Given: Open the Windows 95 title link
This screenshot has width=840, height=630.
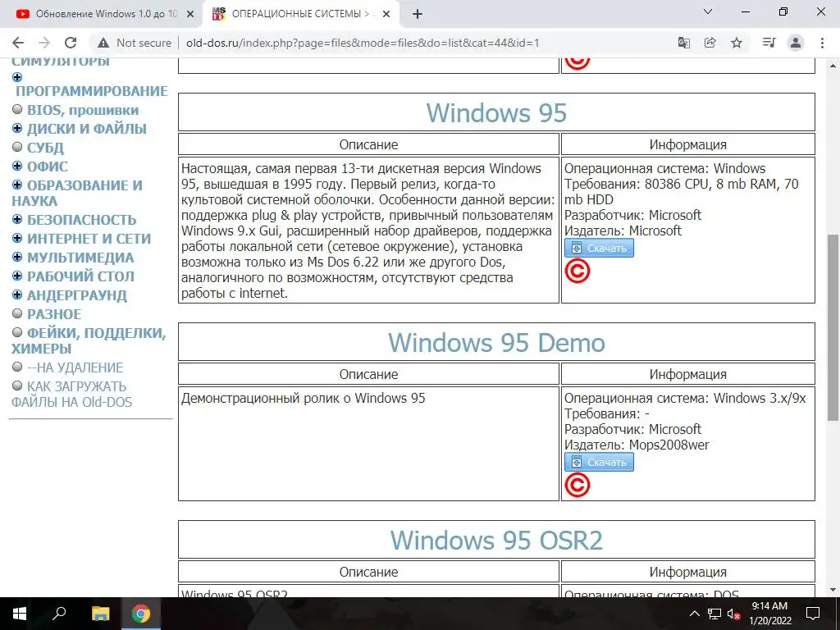Looking at the screenshot, I should tap(496, 113).
